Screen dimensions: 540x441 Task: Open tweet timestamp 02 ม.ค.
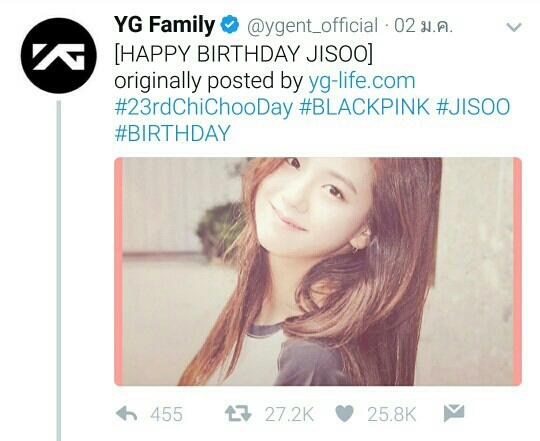pyautogui.click(x=423, y=26)
